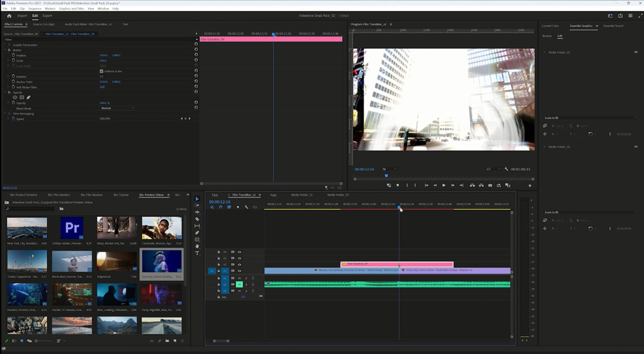The height and width of the screenshot is (354, 644).
Task: Select the Type tool
Action: pyautogui.click(x=197, y=253)
